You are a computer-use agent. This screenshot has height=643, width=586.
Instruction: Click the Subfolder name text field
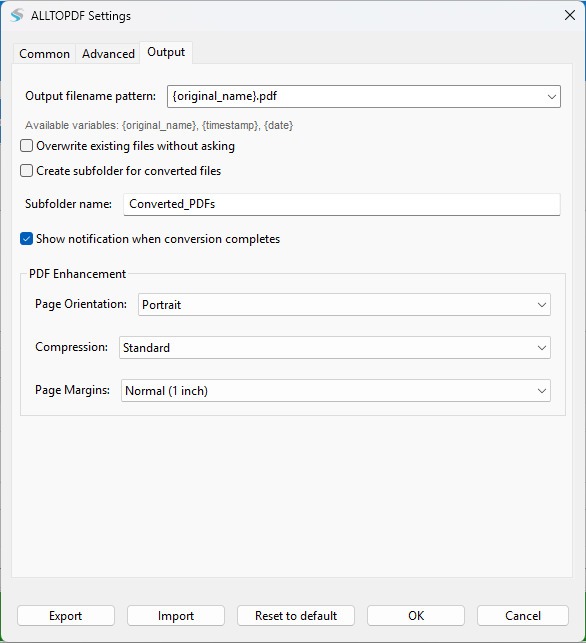tap(342, 204)
